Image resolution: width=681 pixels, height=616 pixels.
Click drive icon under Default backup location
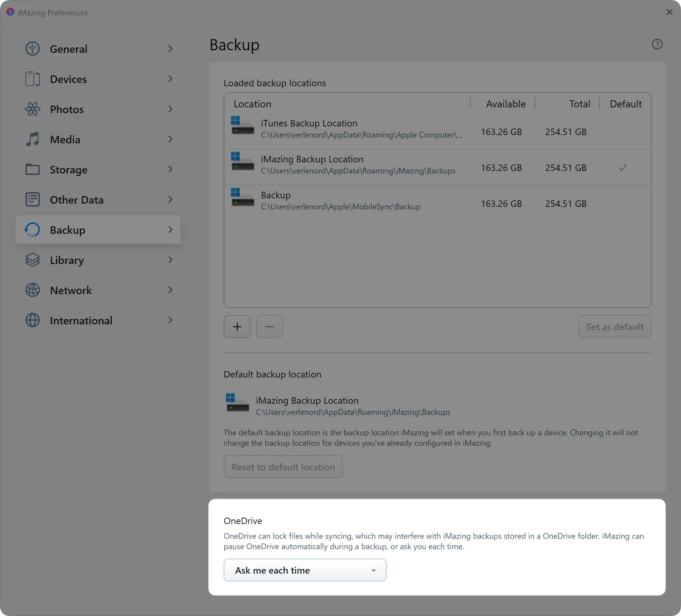237,403
